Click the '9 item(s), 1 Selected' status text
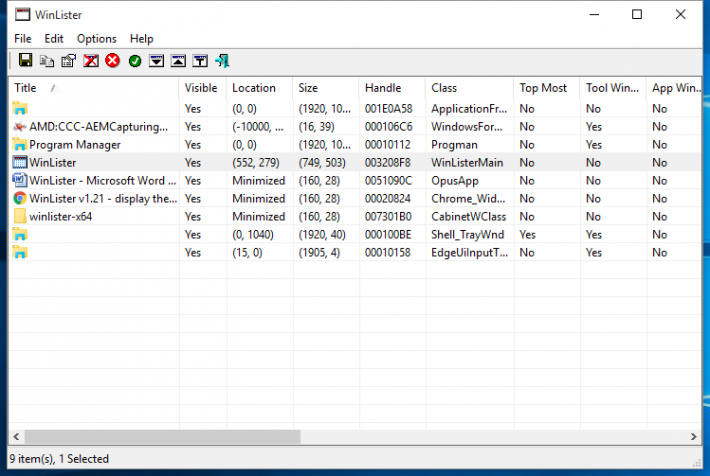The height and width of the screenshot is (476, 710). [59, 459]
